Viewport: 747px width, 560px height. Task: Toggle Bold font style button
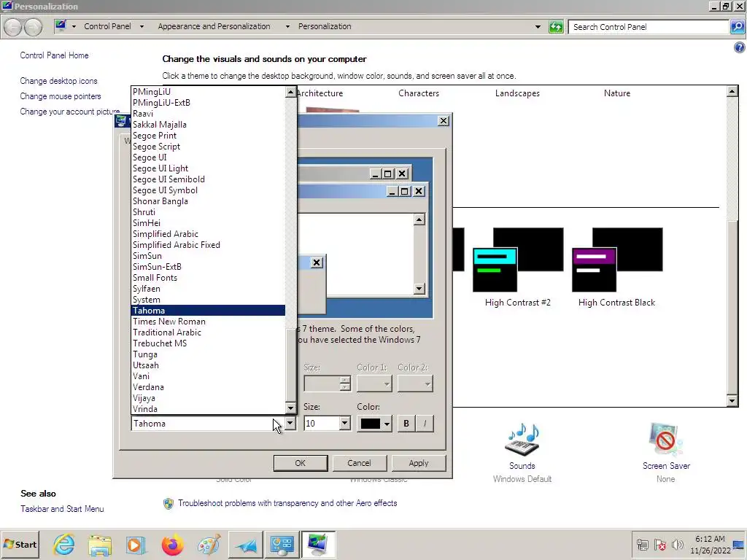pos(406,424)
